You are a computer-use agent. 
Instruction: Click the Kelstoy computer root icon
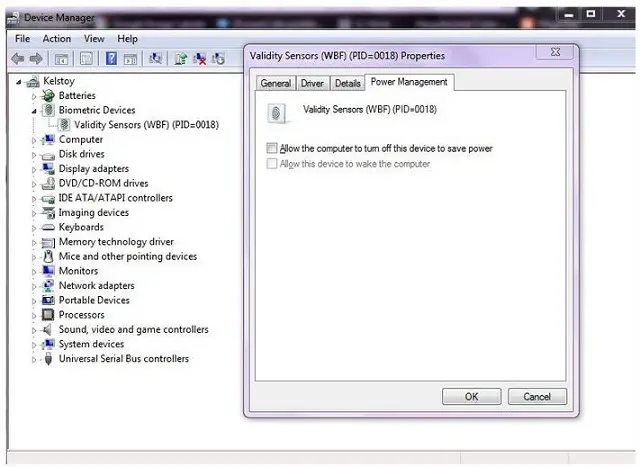click(33, 81)
